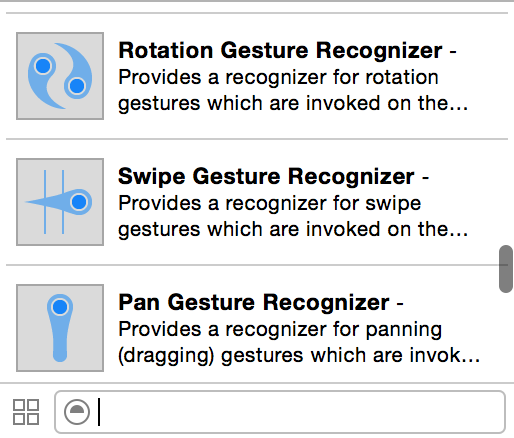Click the Rotation Gesture Recognizer title
The width and height of the screenshot is (514, 438).
tap(280, 51)
